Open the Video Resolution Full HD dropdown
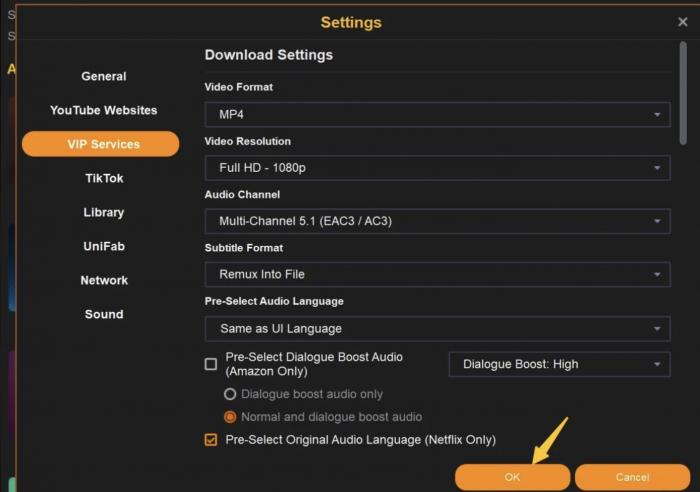Viewport: 700px width, 492px height. tap(438, 168)
